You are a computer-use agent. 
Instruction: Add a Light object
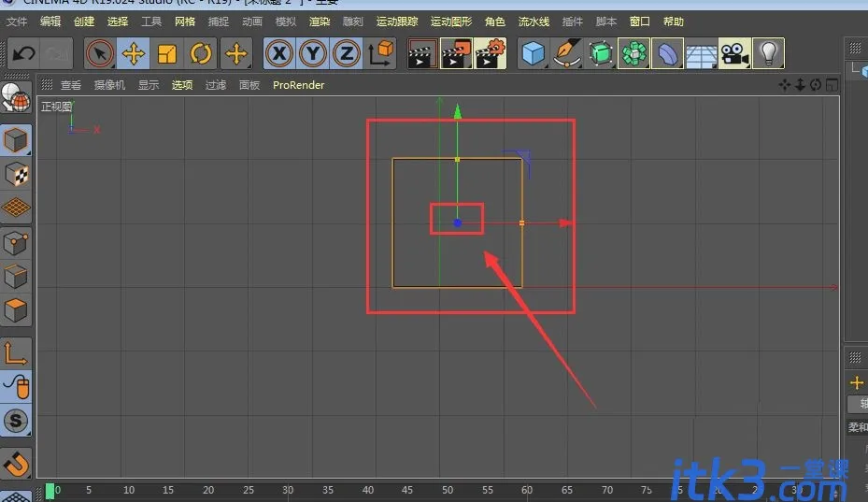click(769, 53)
